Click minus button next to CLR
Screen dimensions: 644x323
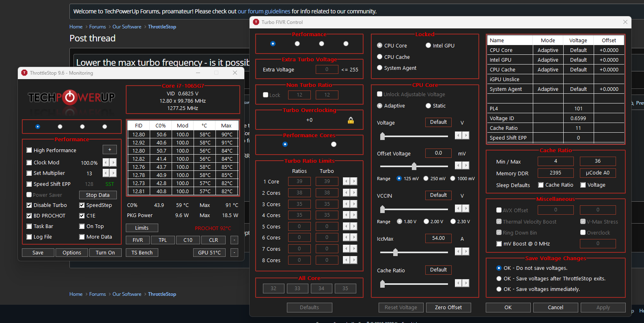pos(234,240)
